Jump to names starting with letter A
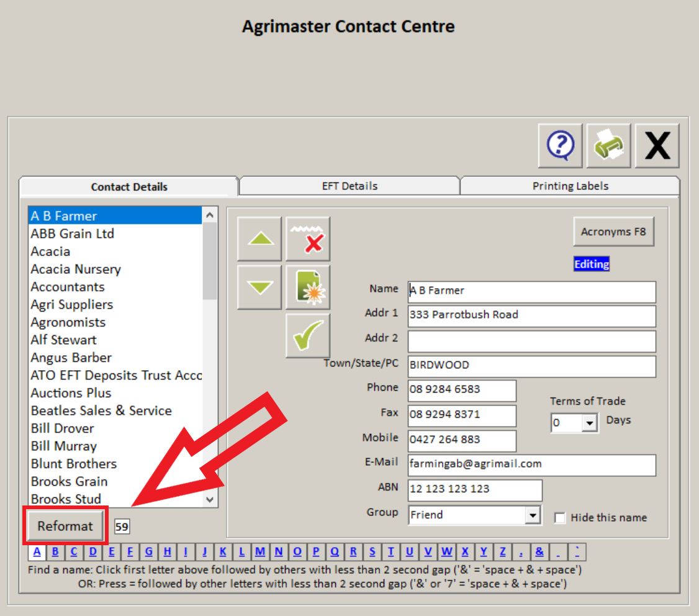This screenshot has height=616, width=699. (37, 552)
